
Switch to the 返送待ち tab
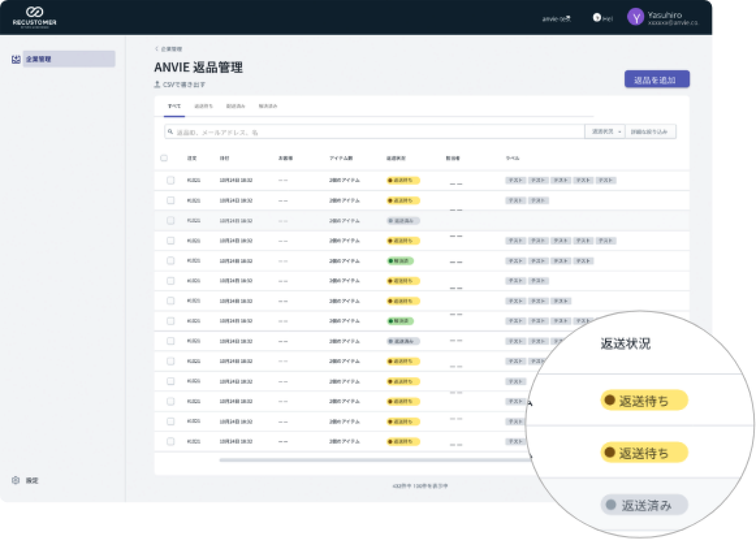203,106
